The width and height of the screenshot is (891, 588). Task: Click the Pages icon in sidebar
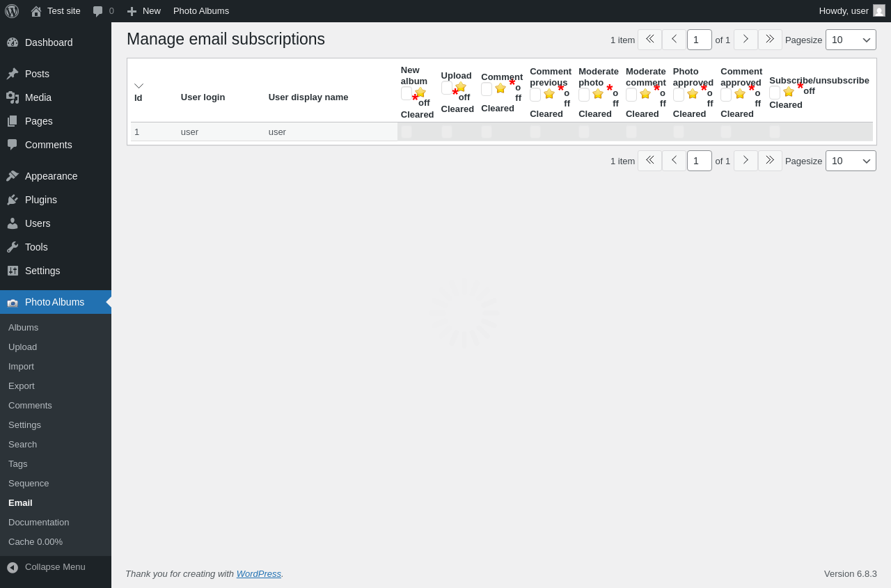tap(13, 121)
